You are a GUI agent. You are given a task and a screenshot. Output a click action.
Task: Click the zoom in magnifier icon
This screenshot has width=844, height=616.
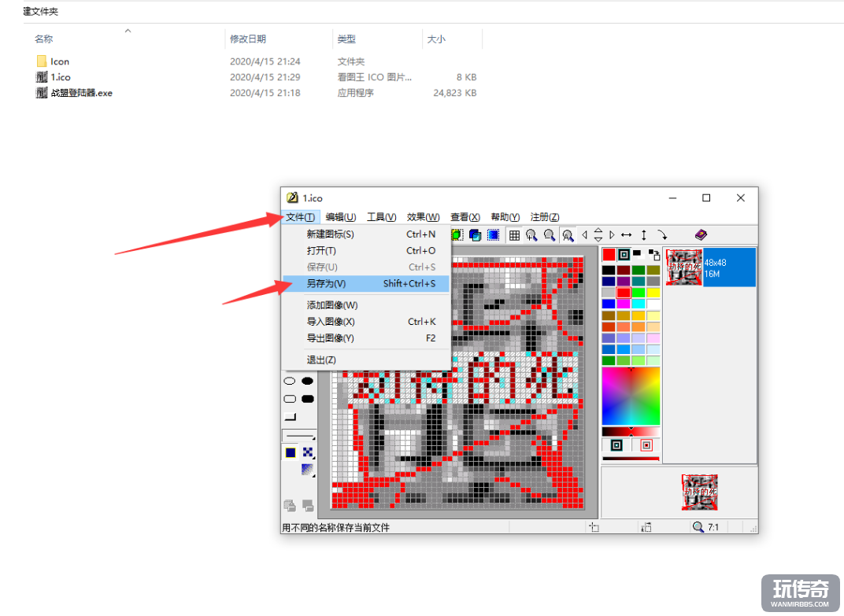pos(531,235)
